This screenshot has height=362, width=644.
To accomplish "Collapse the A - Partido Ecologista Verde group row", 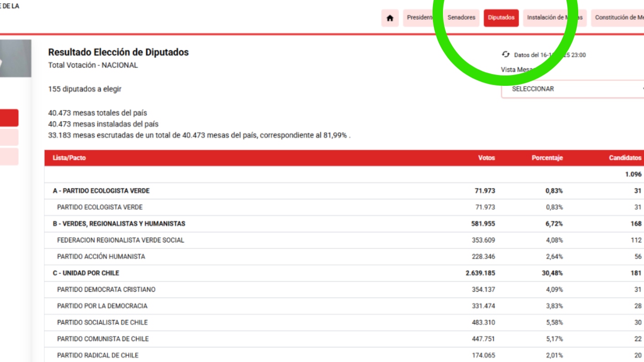I will pyautogui.click(x=101, y=191).
